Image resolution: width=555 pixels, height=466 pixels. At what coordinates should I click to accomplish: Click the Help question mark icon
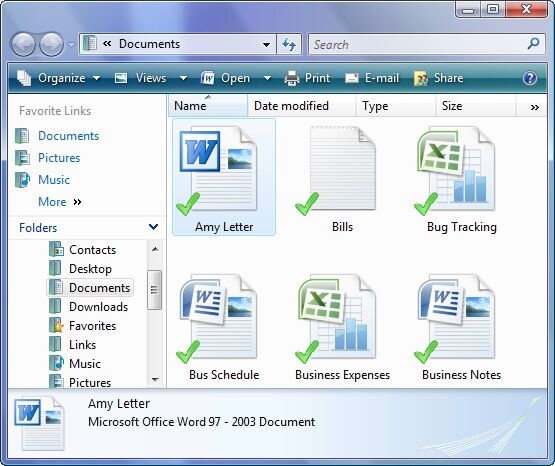(530, 78)
